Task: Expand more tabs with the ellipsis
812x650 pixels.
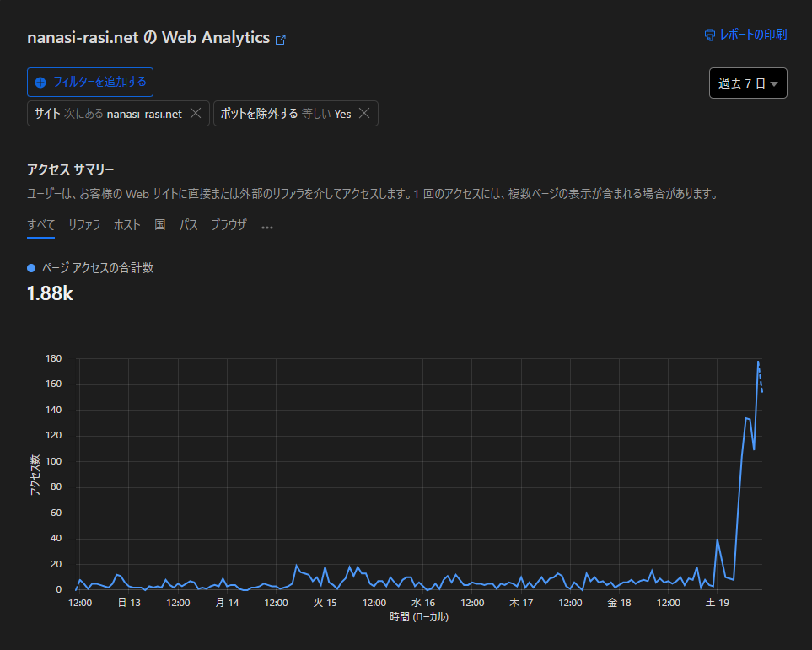Action: (267, 226)
